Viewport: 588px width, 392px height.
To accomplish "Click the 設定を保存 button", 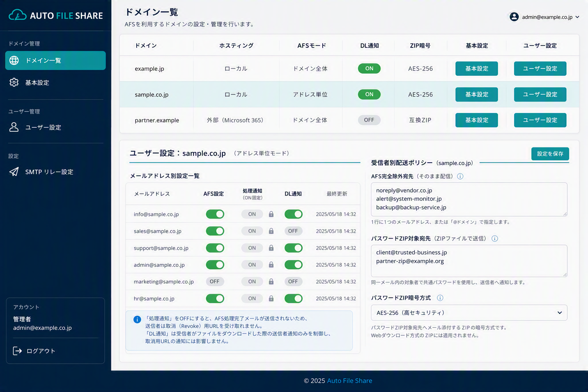I will (550, 154).
